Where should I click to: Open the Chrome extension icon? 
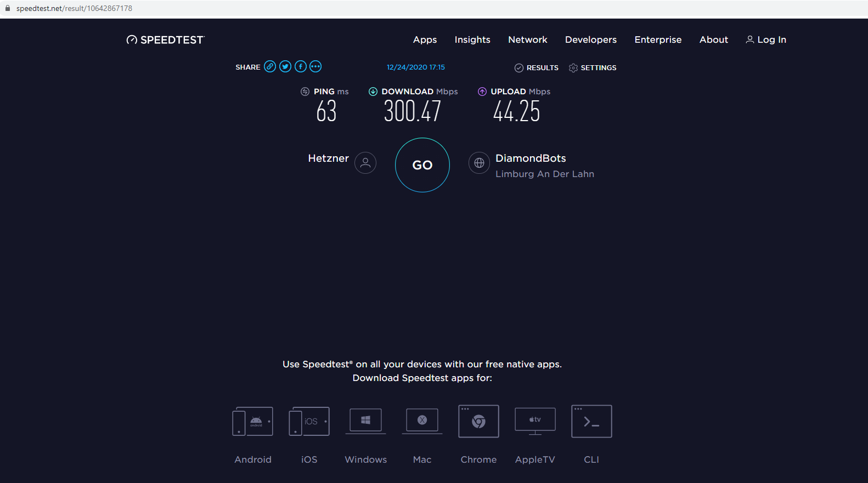478,421
